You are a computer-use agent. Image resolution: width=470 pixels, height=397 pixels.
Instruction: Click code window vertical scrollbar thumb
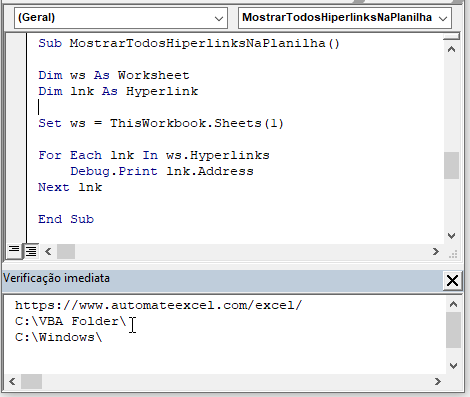tap(451, 166)
